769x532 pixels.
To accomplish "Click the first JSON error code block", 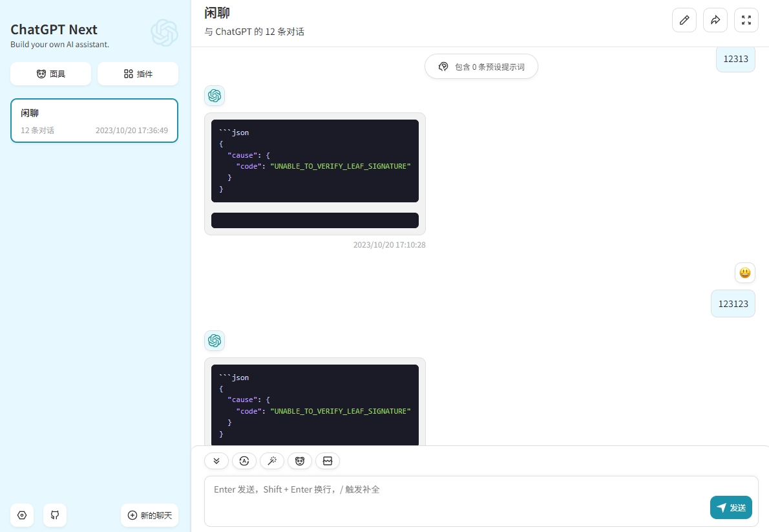I will 315,161.
